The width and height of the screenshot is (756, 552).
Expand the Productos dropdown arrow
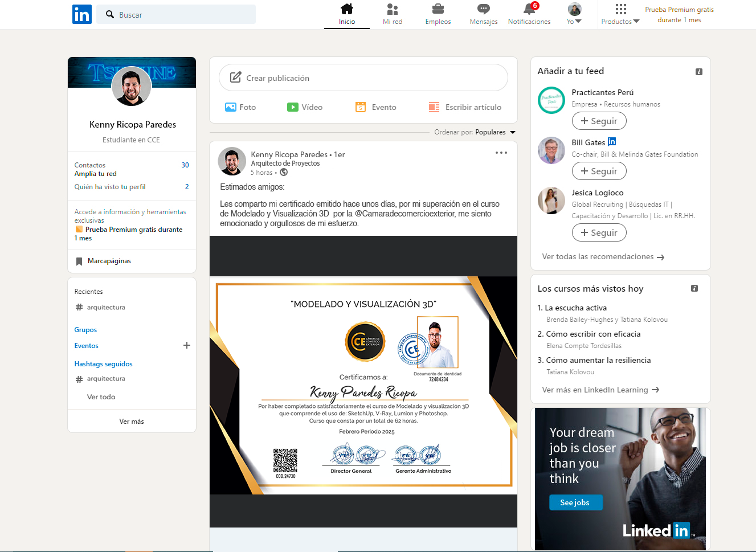coord(636,22)
